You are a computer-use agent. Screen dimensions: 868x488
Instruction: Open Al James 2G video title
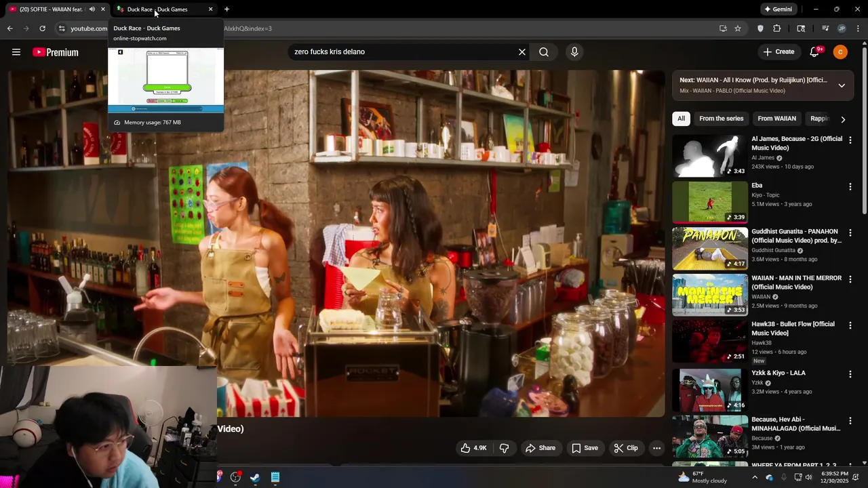coord(797,143)
